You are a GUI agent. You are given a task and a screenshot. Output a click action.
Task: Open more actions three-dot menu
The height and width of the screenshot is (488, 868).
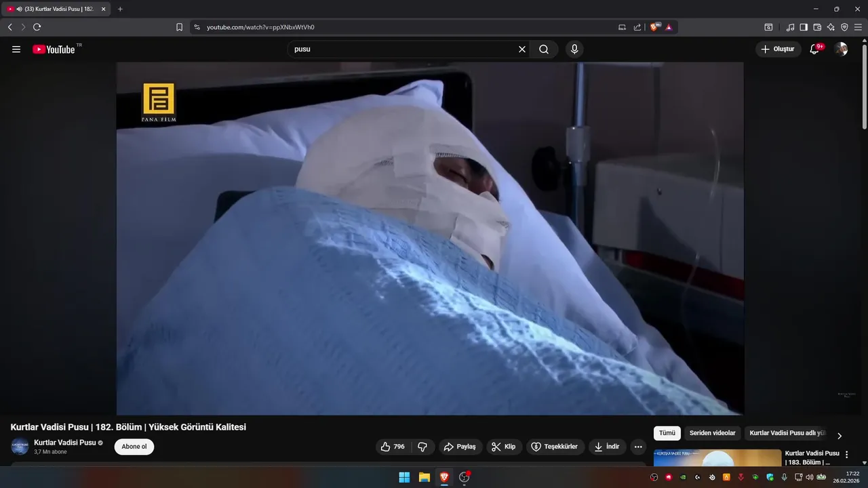tap(638, 447)
